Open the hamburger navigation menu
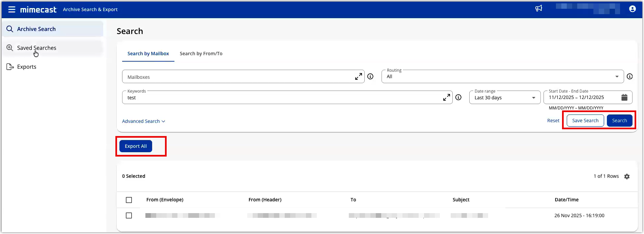The width and height of the screenshot is (644, 234). click(12, 9)
